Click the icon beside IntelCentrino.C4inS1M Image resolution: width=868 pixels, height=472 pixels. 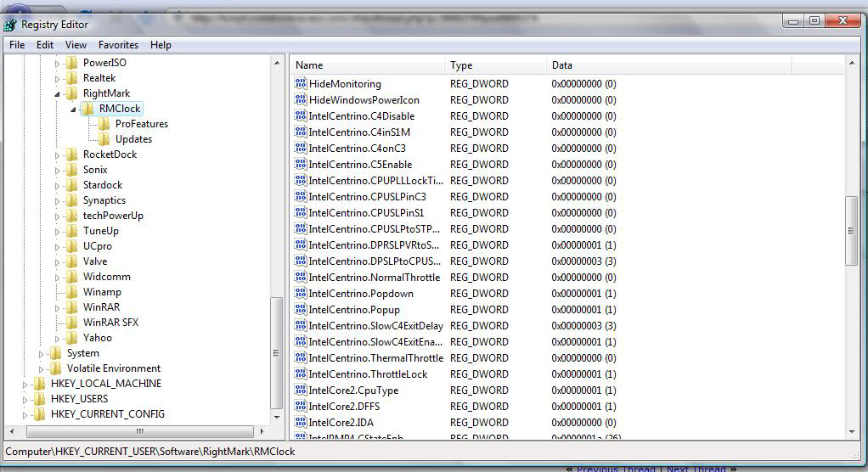[x=301, y=132]
